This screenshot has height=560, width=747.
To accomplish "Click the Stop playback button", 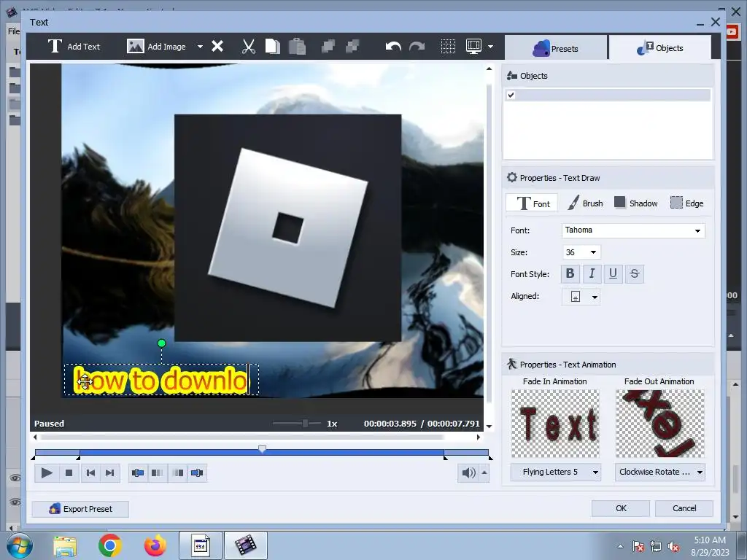I will click(69, 472).
